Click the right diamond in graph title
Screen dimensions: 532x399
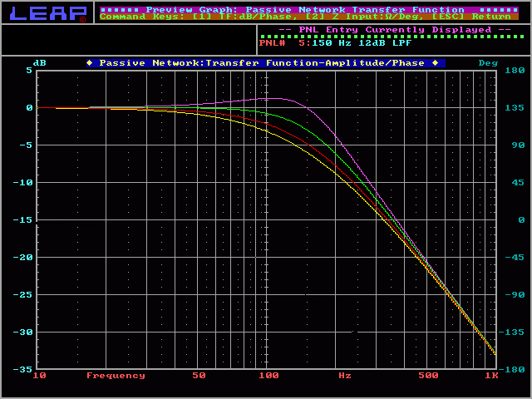pyautogui.click(x=436, y=63)
